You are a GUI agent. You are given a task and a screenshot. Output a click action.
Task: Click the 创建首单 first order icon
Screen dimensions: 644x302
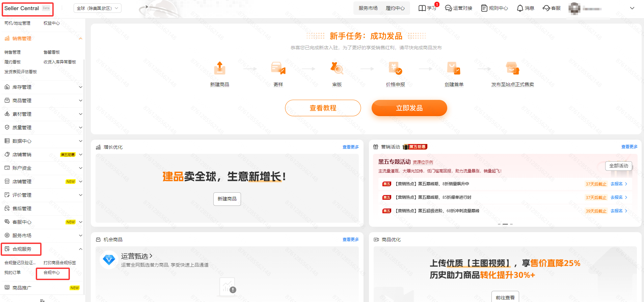[x=454, y=68]
